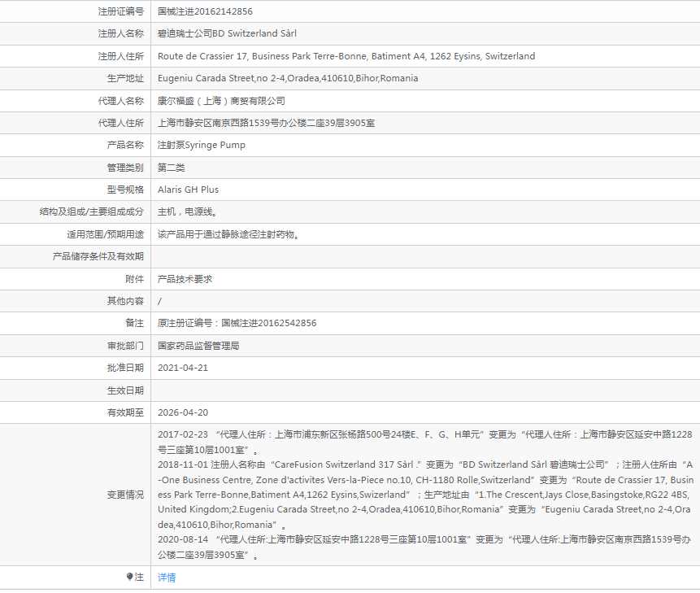700x593 pixels.
Task: Select agent name 康尔福盛（上海）商贸有限公司
Action: (221, 101)
